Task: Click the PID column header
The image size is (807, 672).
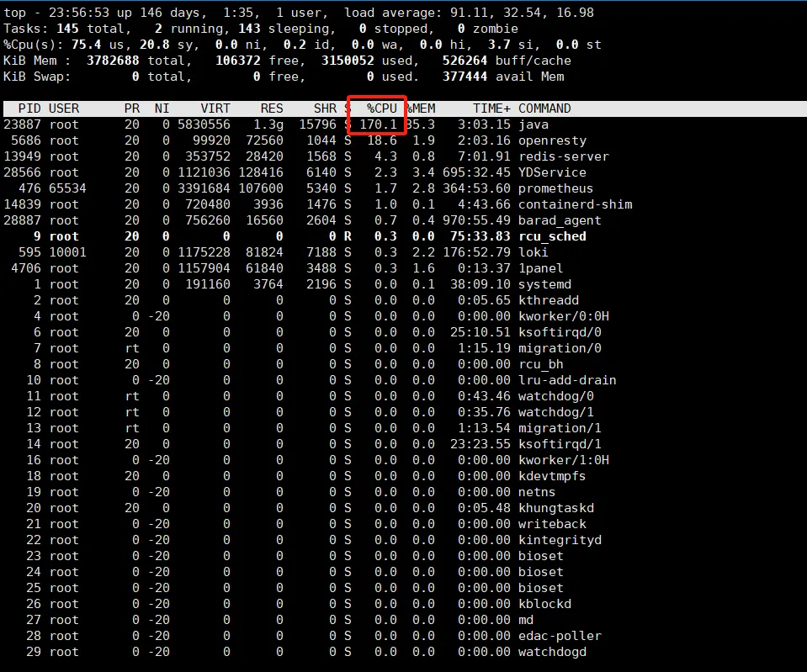Action: tap(29, 108)
